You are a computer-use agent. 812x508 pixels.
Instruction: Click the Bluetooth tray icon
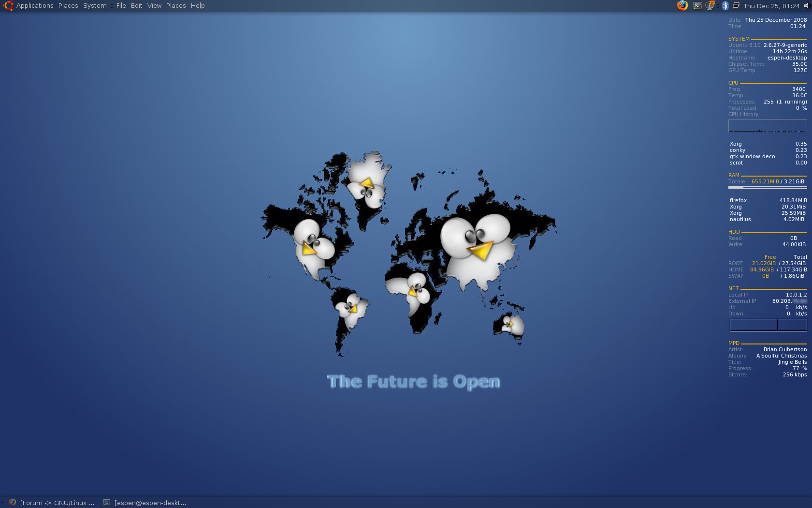point(725,6)
